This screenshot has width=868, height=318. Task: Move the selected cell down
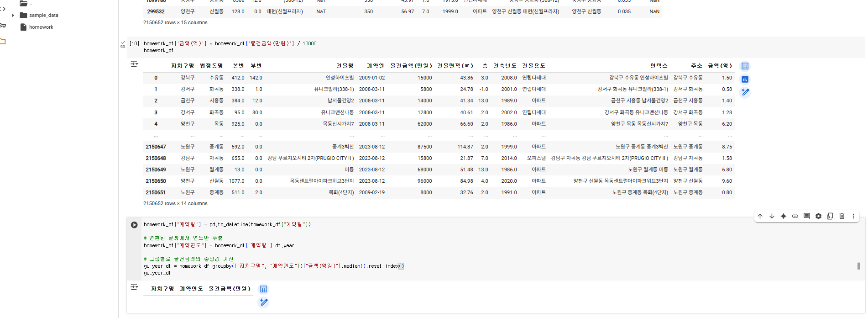click(772, 216)
